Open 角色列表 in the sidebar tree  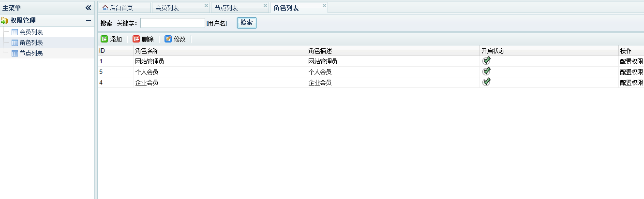pos(31,43)
